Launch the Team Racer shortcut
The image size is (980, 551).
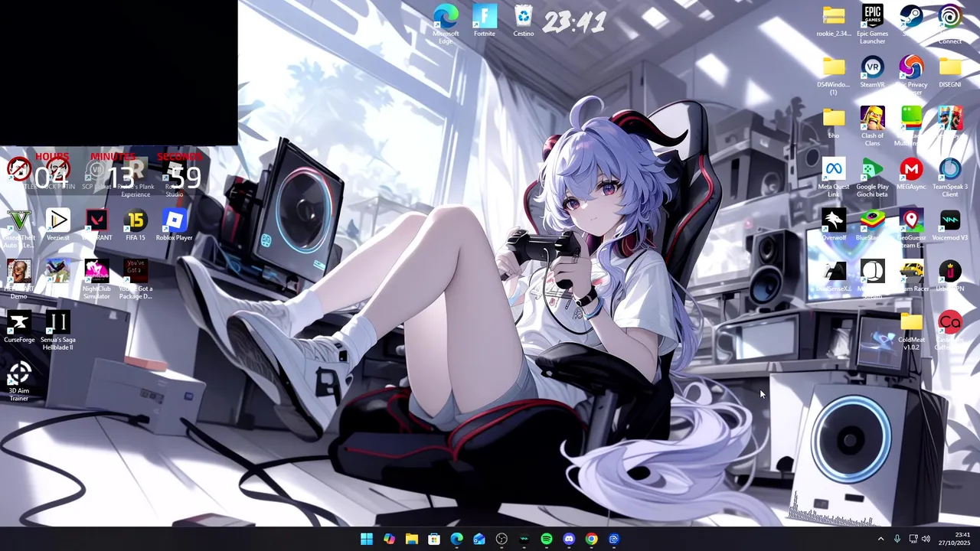(911, 277)
